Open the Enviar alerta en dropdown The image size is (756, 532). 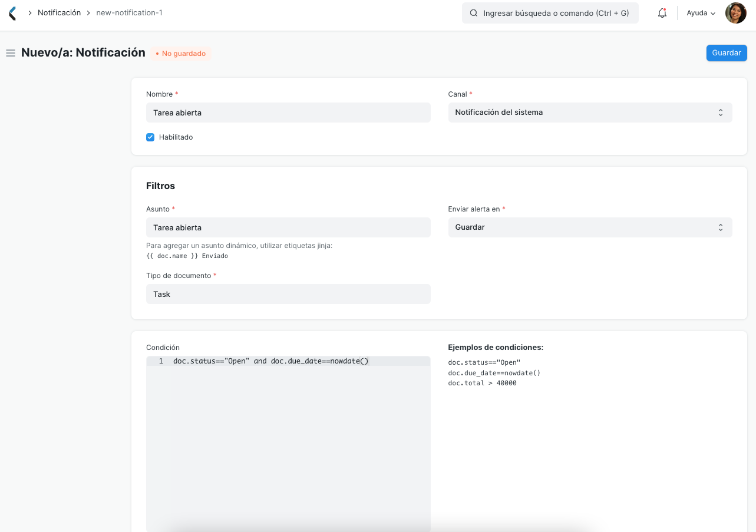click(x=590, y=227)
